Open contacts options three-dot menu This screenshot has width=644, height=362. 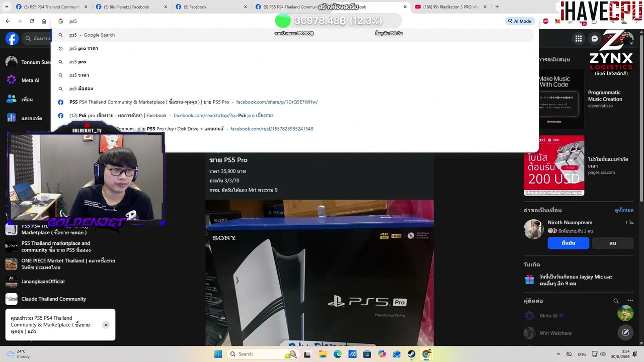630,301
